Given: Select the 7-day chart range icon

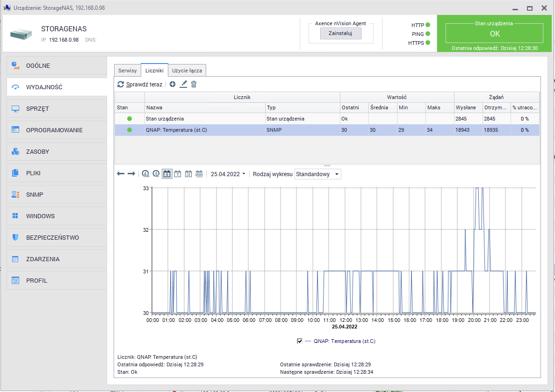Looking at the screenshot, I should pyautogui.click(x=178, y=174).
